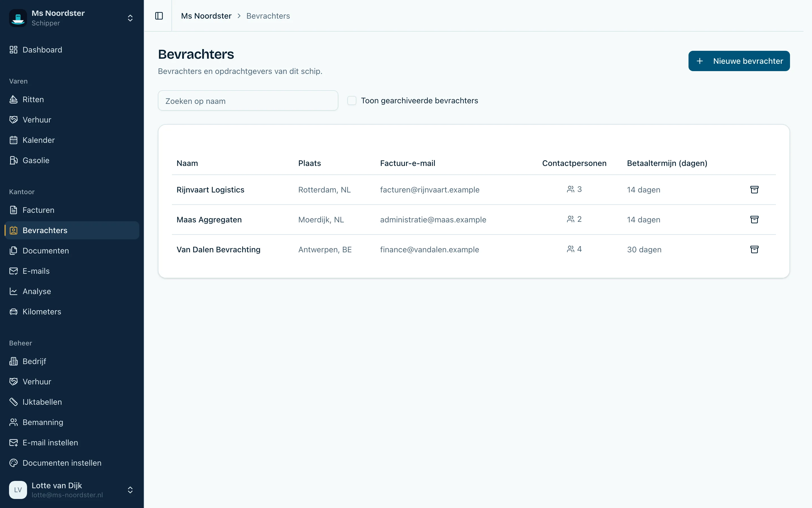
Task: Open the vessel switcher chevrons
Action: point(130,18)
